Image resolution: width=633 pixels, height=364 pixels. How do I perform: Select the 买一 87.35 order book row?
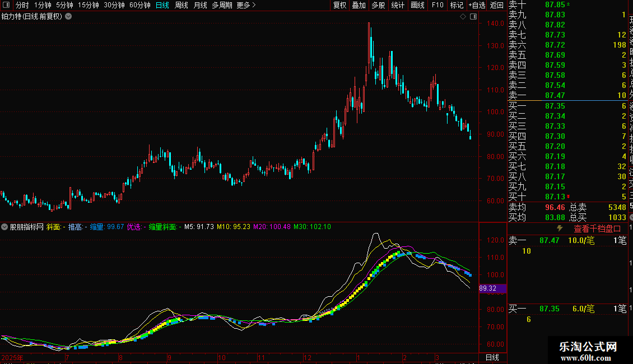tap(567, 106)
